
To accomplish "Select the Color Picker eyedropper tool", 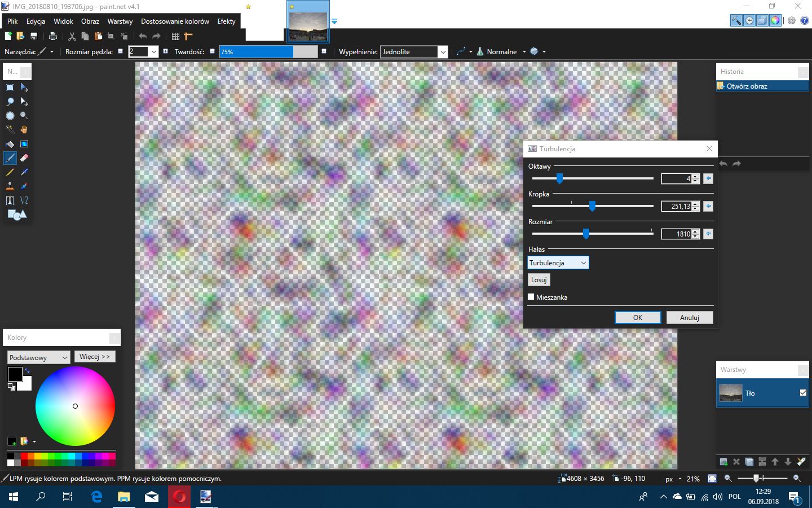I will coord(24,172).
